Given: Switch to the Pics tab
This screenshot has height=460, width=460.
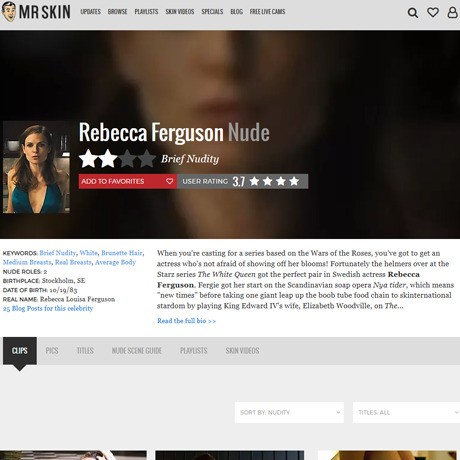Looking at the screenshot, I should click(52, 351).
